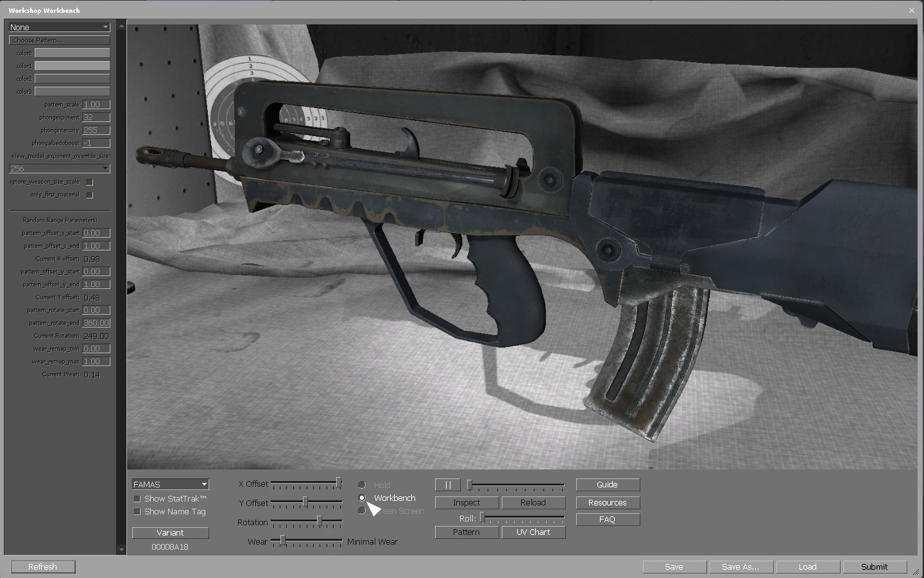This screenshot has height=578, width=924.
Task: Click the pattern_offset_y_end field
Action: tap(96, 285)
